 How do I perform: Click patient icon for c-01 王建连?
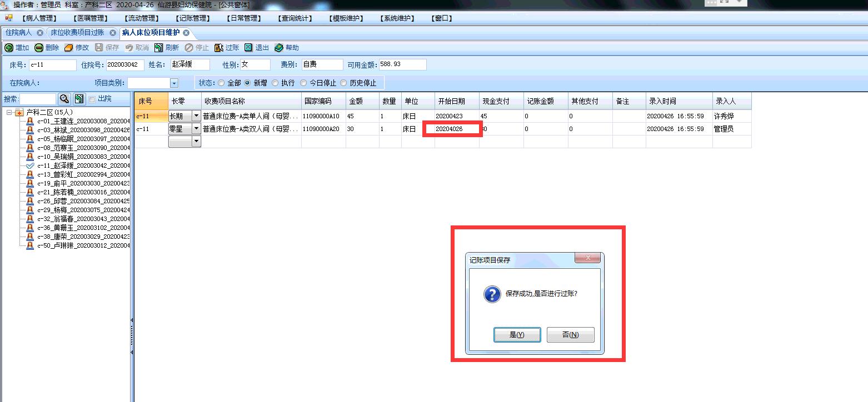pyautogui.click(x=30, y=121)
